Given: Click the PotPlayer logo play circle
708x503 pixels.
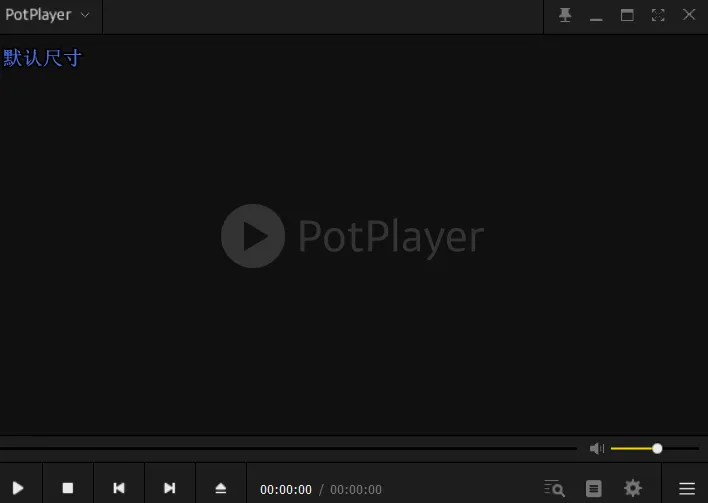Looking at the screenshot, I should pos(253,236).
